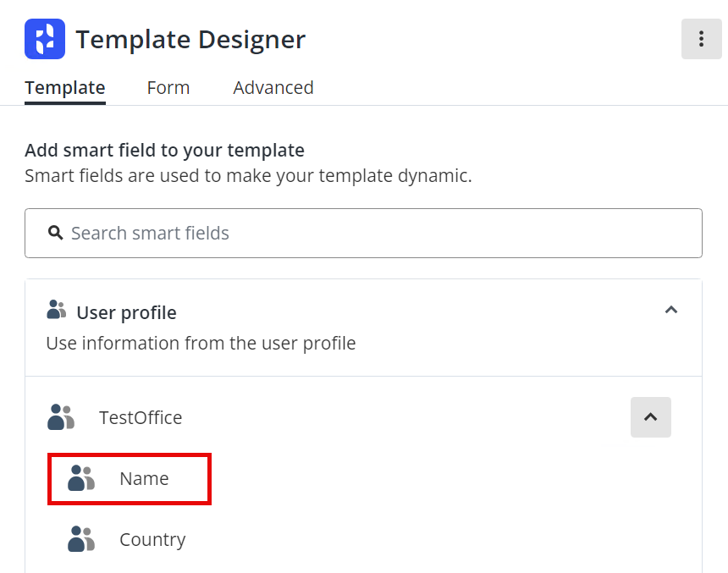
Task: Click the TestOffice people icon
Action: point(61,417)
